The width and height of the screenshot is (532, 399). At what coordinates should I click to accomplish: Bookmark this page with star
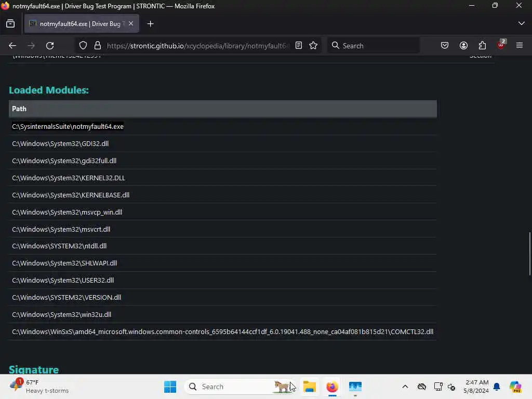(x=313, y=46)
